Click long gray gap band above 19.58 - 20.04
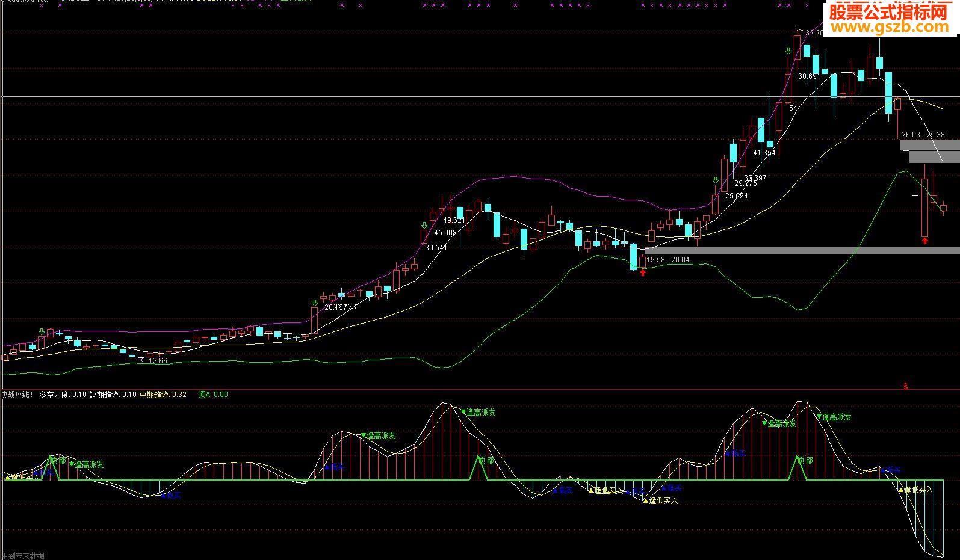This screenshot has height=560, width=960. tap(802, 250)
